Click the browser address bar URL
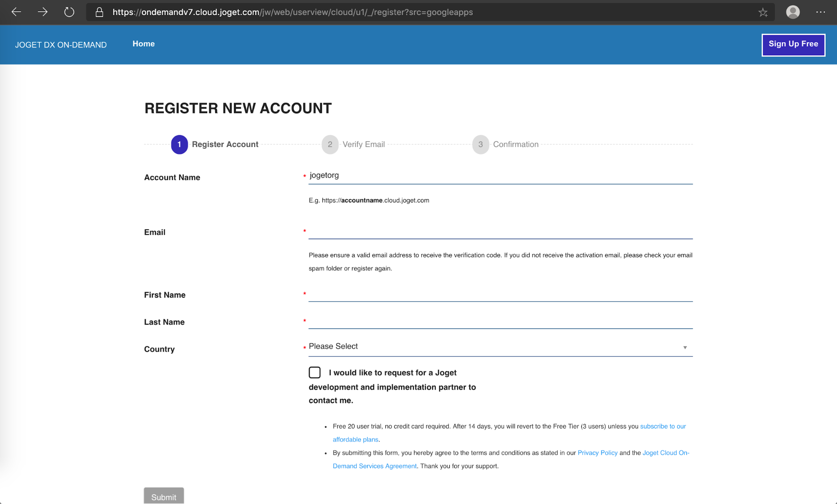This screenshot has width=837, height=504. 292,12
